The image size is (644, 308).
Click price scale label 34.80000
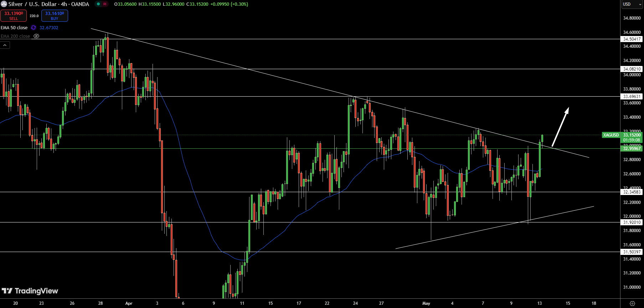(x=632, y=18)
